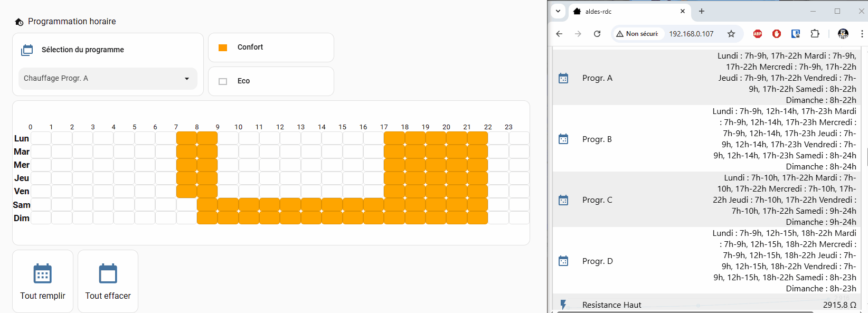Screen dimensions: 868x313
Task: Click the Resistance Haut lightning icon
Action: [563, 305]
